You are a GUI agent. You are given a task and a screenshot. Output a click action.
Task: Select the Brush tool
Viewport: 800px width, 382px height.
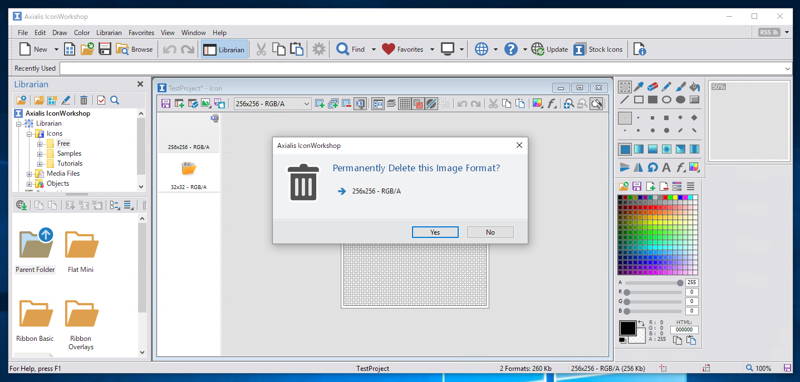680,87
